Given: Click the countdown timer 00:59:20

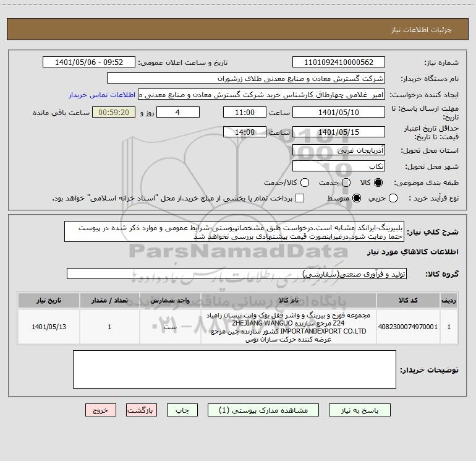Looking at the screenshot, I should click(114, 113).
